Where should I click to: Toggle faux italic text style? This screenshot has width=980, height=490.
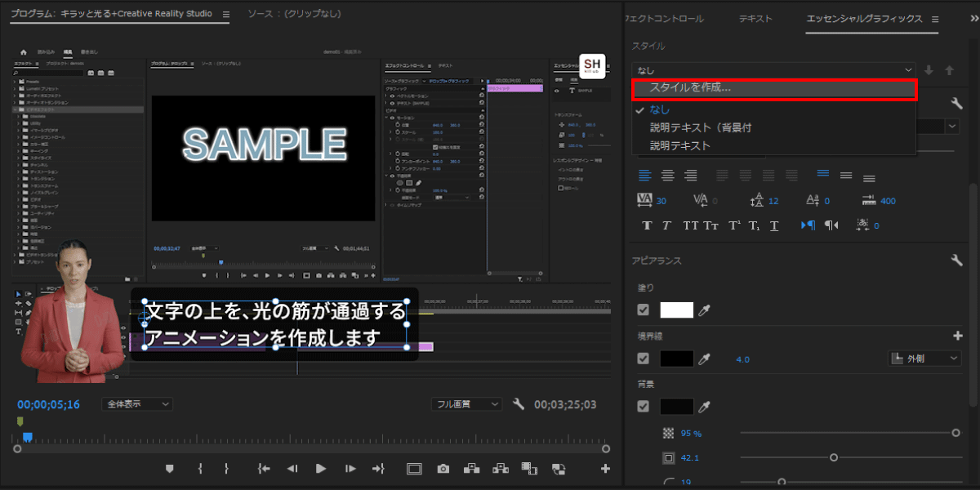(666, 225)
